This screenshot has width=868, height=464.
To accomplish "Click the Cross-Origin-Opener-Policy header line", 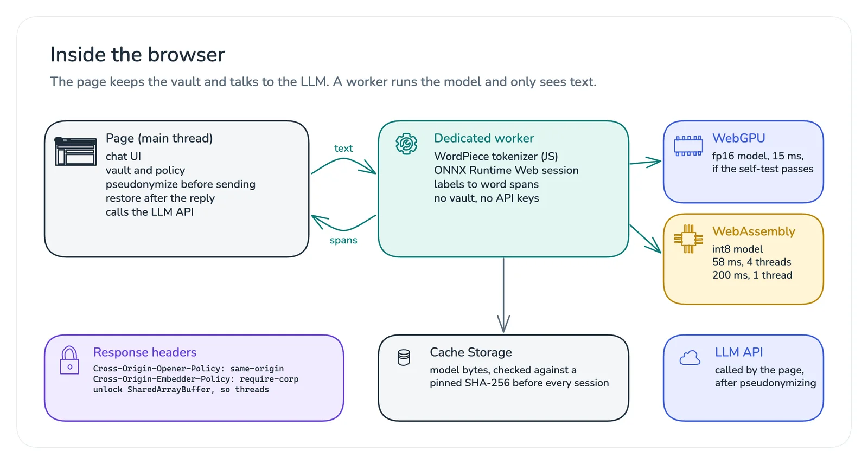I will click(188, 369).
